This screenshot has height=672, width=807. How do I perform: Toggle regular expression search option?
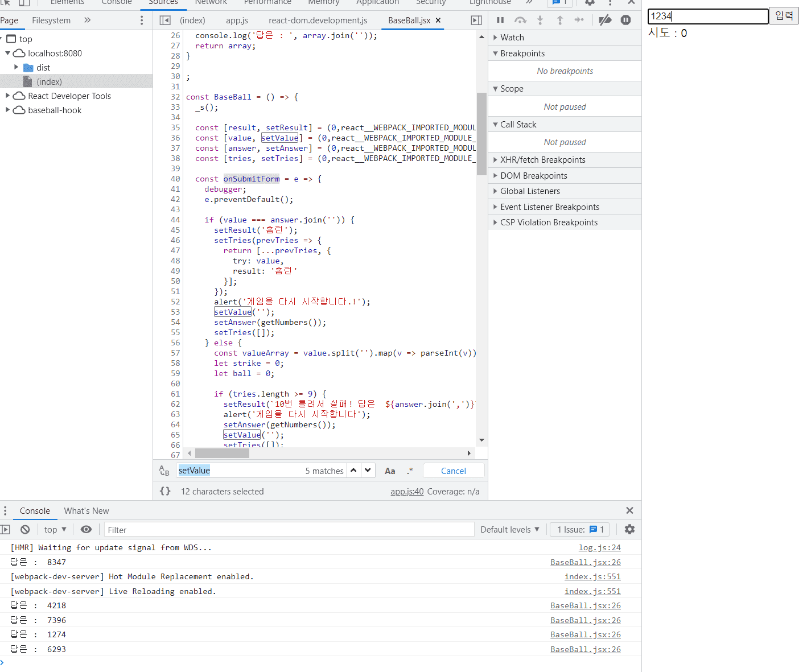click(x=410, y=471)
